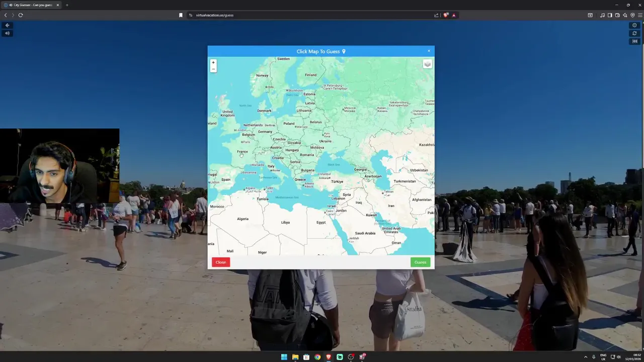This screenshot has width=644, height=362.
Task: Click the picture-in-picture toolbar icon
Action: (x=590, y=15)
